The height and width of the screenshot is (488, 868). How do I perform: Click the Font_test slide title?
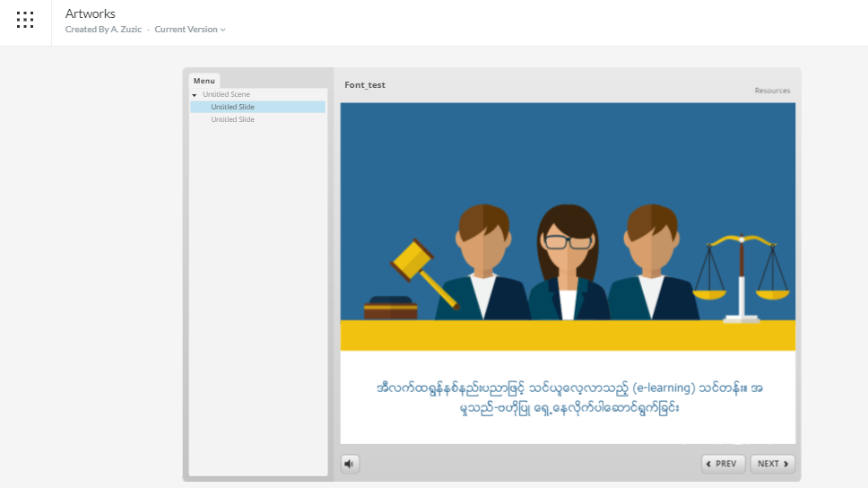365,85
